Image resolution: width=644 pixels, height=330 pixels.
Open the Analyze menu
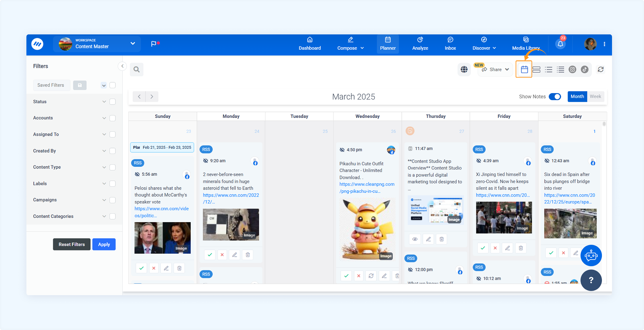[420, 44]
